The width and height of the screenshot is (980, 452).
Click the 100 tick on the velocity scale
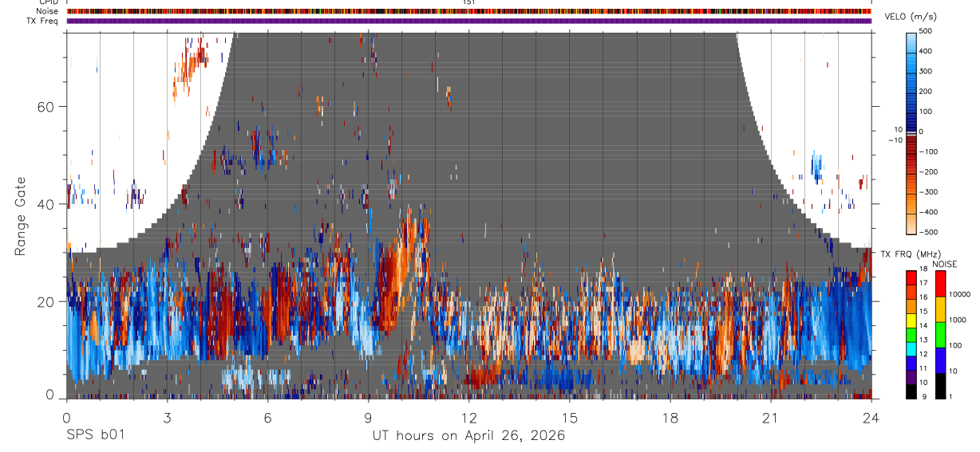pos(927,112)
